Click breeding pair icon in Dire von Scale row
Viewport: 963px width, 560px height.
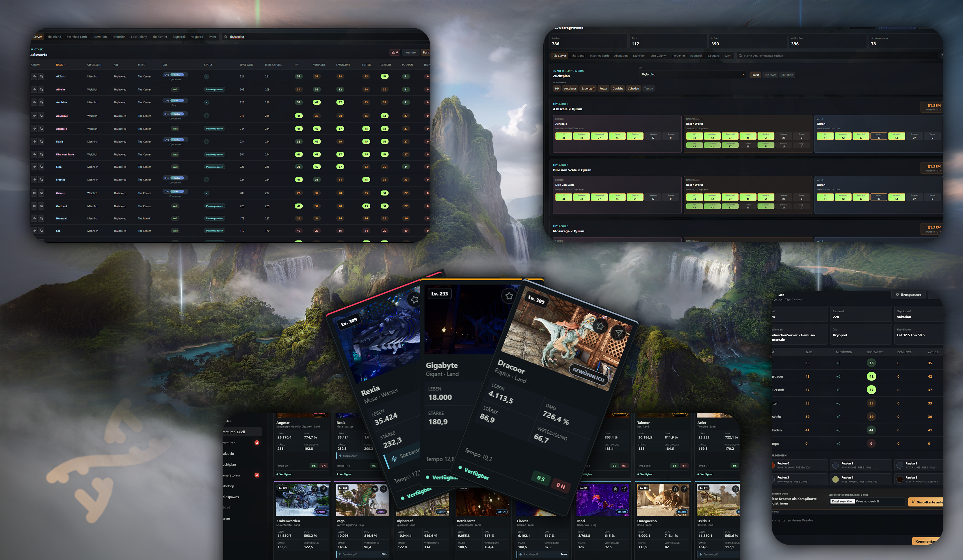[x=41, y=154]
